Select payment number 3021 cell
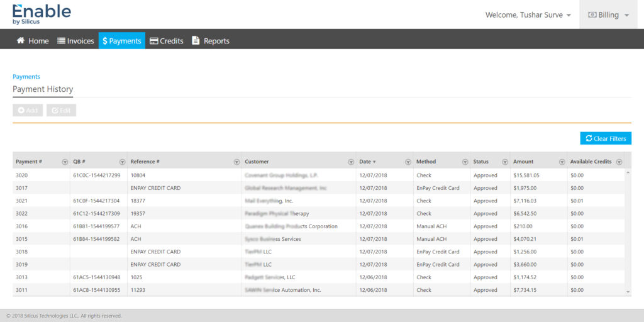The height and width of the screenshot is (322, 644). (x=41, y=201)
